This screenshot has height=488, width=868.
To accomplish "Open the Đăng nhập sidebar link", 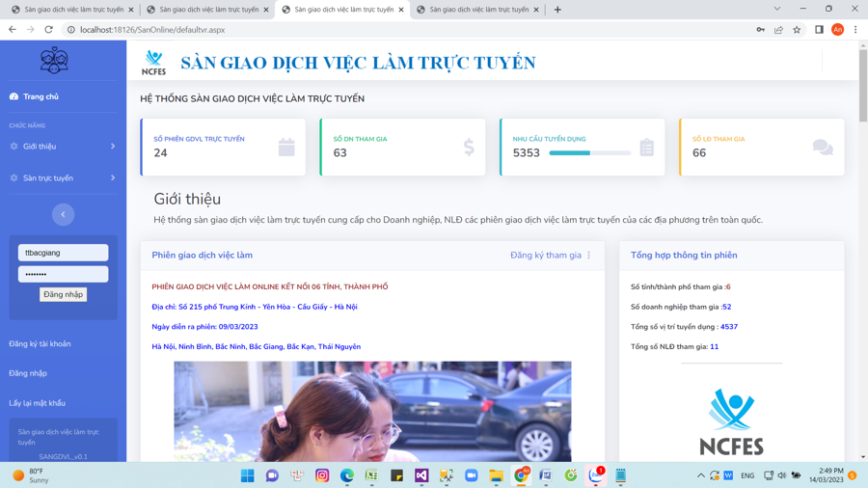I will [28, 373].
